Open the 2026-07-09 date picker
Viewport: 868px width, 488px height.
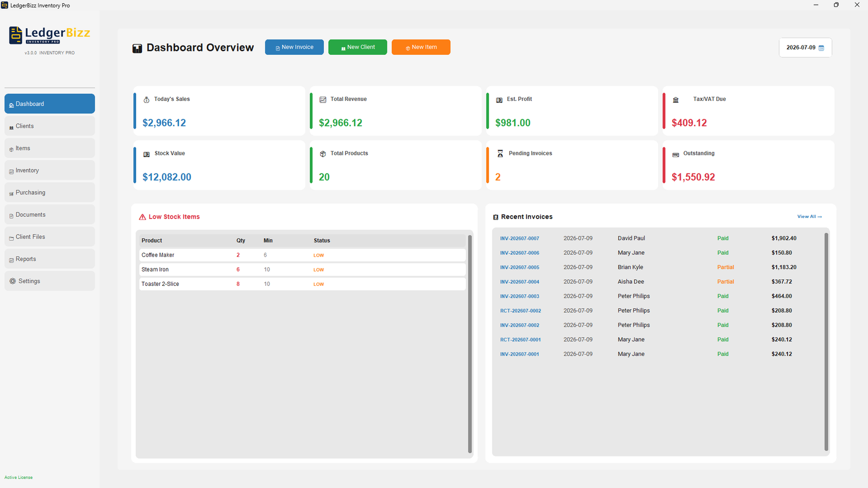click(805, 48)
